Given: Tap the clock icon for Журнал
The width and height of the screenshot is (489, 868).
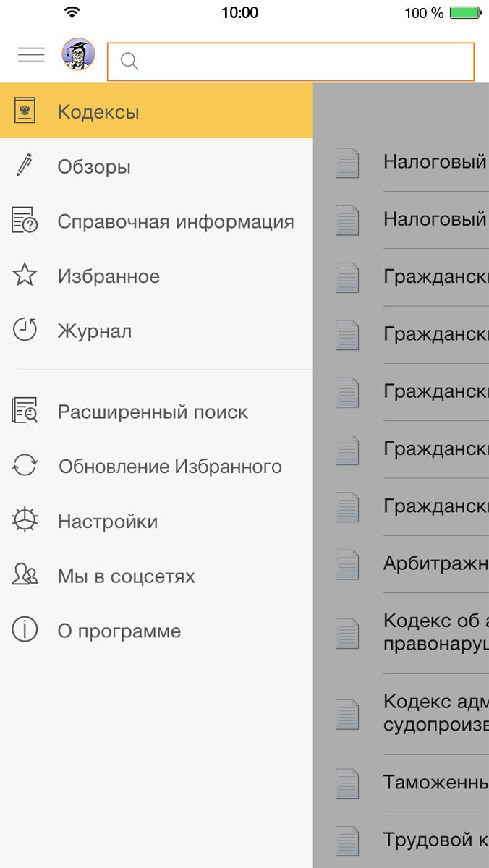Looking at the screenshot, I should tap(25, 331).
